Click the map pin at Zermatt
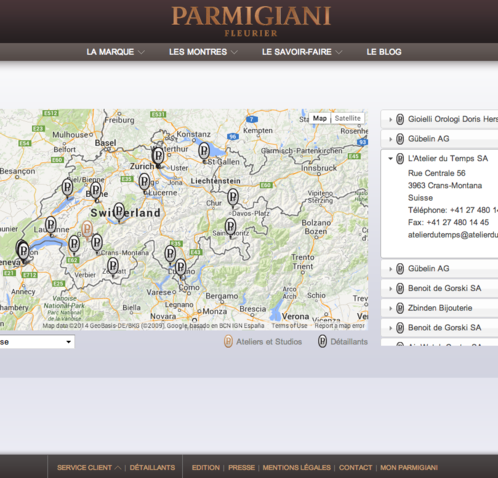The height and width of the screenshot is (478, 498). point(113,267)
